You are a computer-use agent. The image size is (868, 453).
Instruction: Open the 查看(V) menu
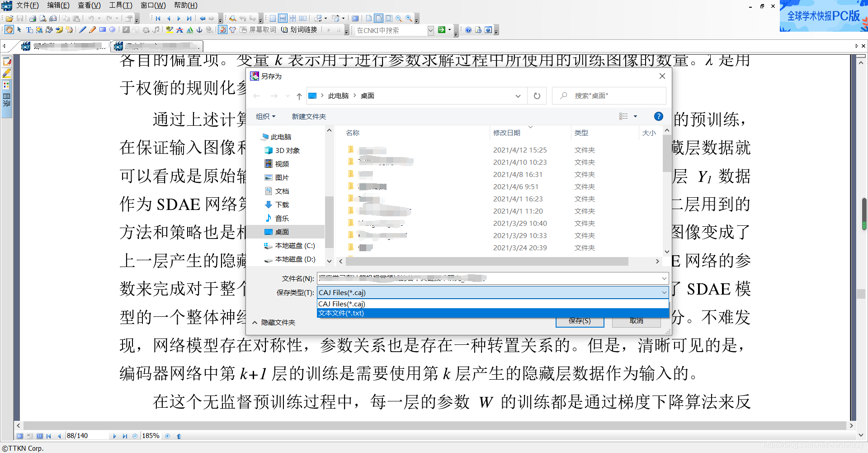pos(90,5)
